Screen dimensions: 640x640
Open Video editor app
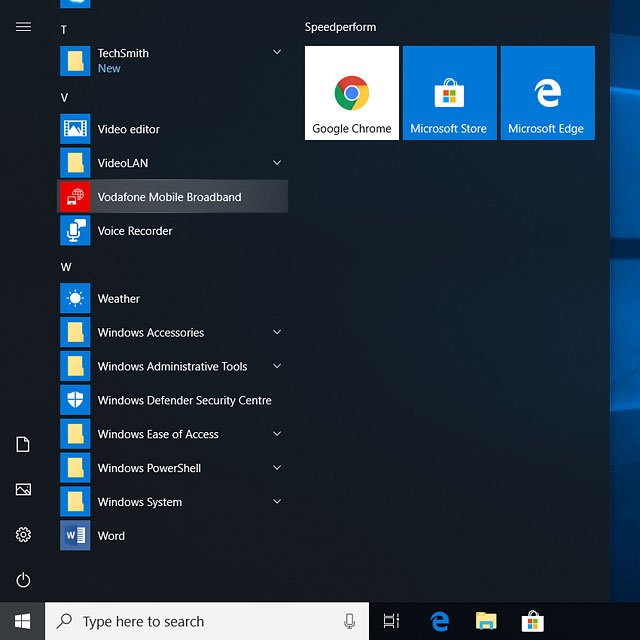pos(128,129)
